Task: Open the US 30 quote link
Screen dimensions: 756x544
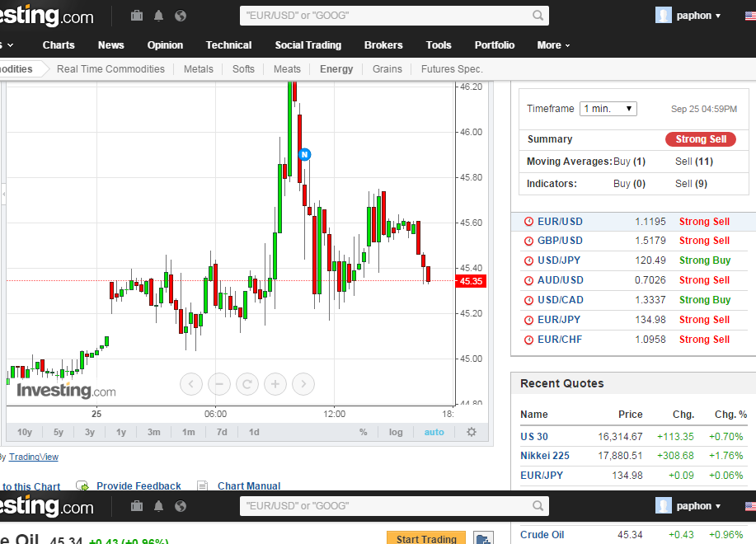Action: tap(534, 437)
